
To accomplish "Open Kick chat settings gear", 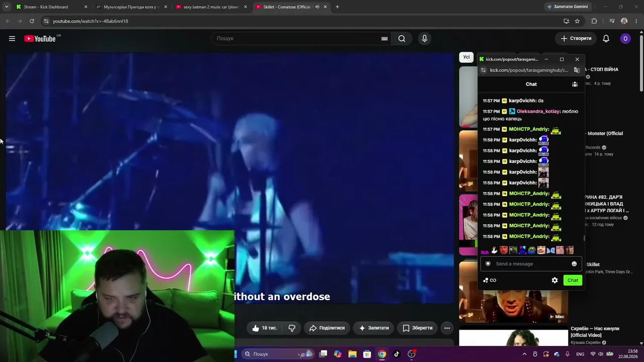I will coord(554,281).
